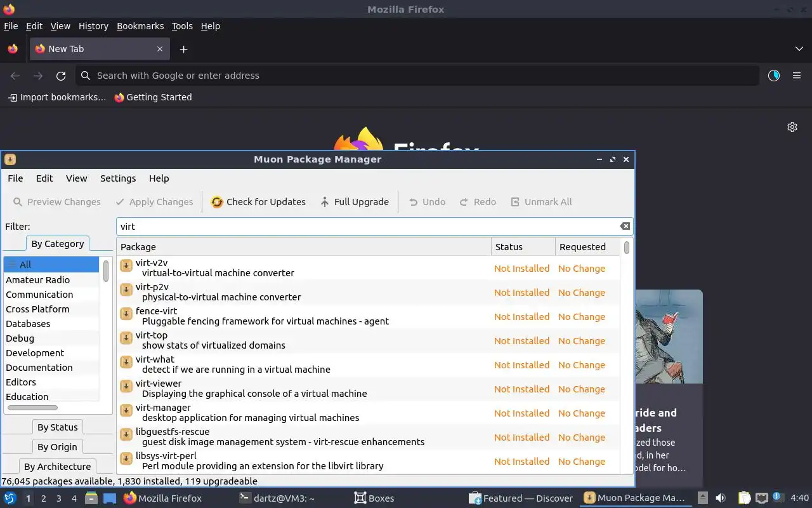812x508 pixels.
Task: Click the Requested column header
Action: tap(587, 247)
